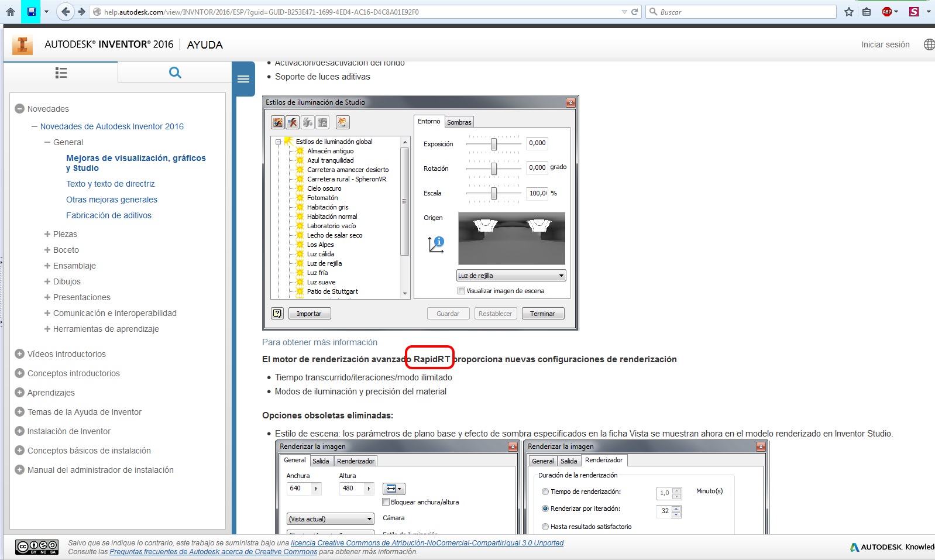Select Hasta resultado satisfactorio option
This screenshot has height=560, width=935.
545,527
